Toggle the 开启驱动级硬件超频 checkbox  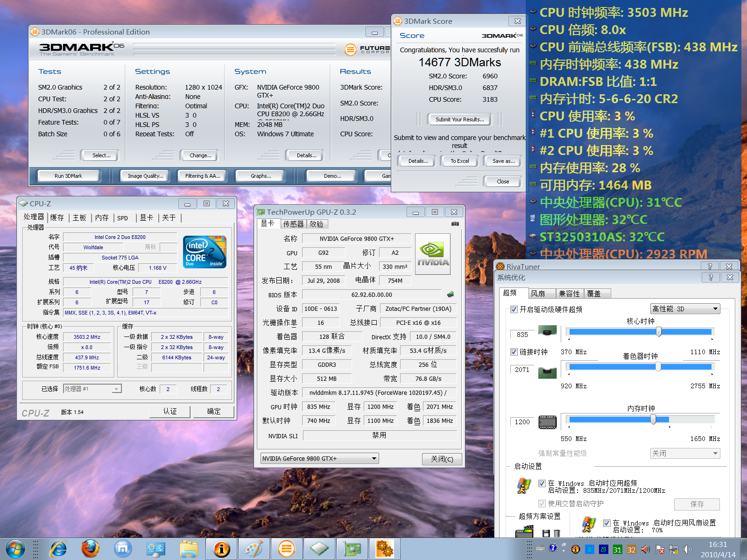point(514,309)
